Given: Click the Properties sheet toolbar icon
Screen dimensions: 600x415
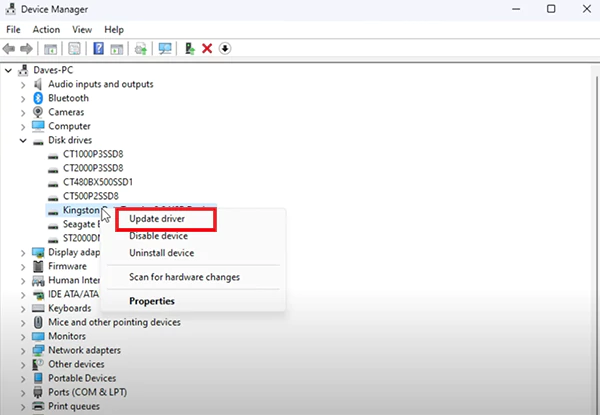Looking at the screenshot, I should pyautogui.click(x=74, y=49).
